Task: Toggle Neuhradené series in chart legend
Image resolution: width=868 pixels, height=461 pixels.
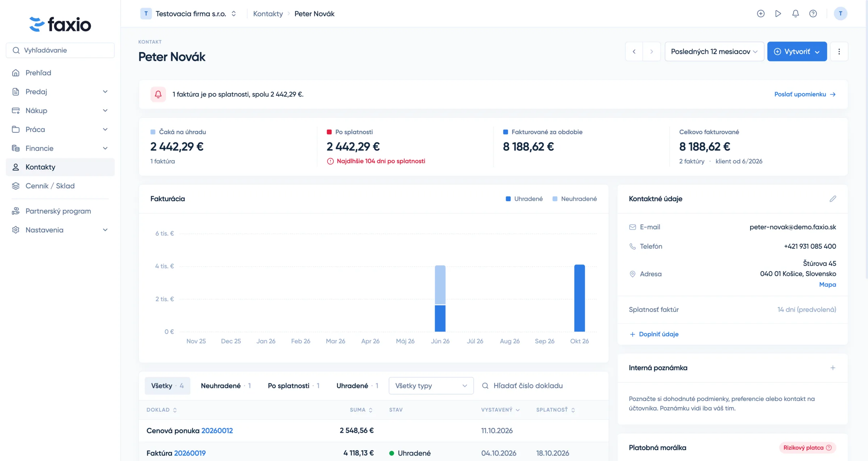Action: 575,199
